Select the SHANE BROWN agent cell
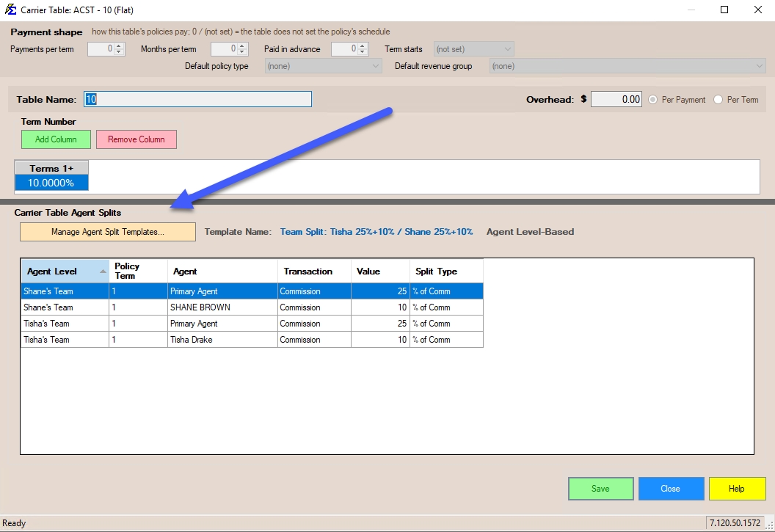This screenshot has width=775, height=532. click(222, 307)
